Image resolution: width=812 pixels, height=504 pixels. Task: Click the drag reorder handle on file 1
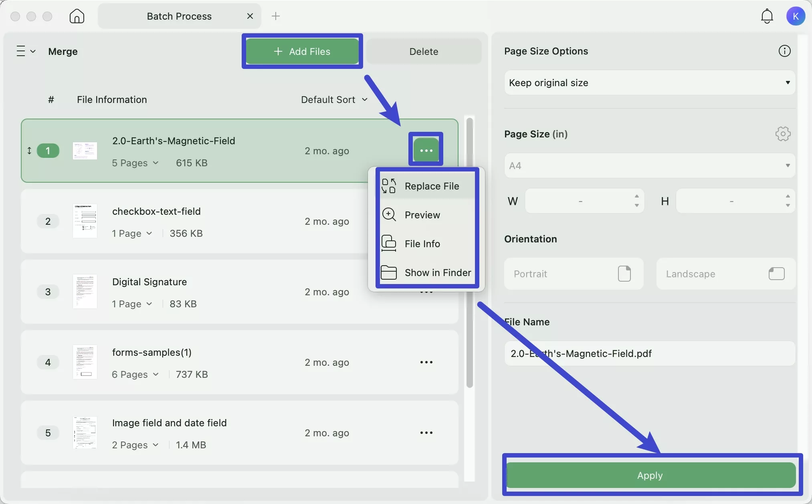pyautogui.click(x=29, y=151)
